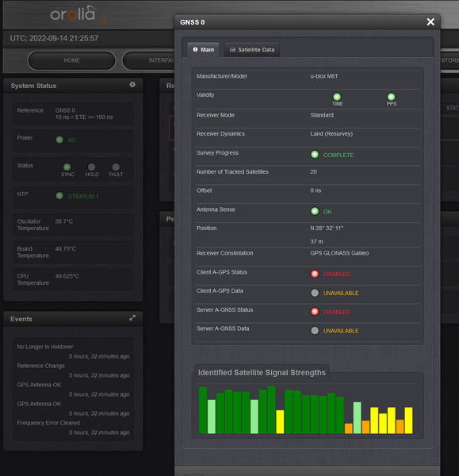Click the NTP STRATUM 1 indicator
Screen dimensions: 459x476
click(59, 196)
